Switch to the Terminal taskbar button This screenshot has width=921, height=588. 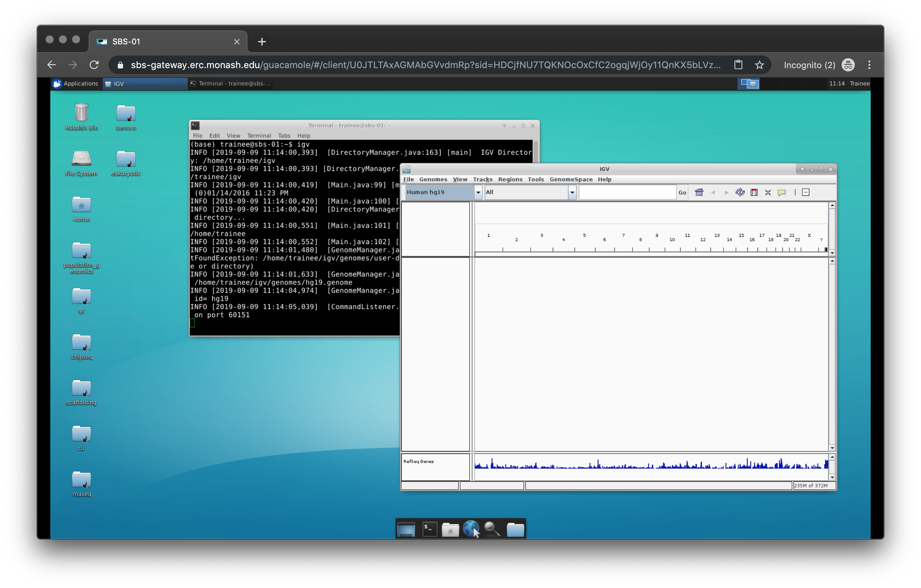[231, 83]
